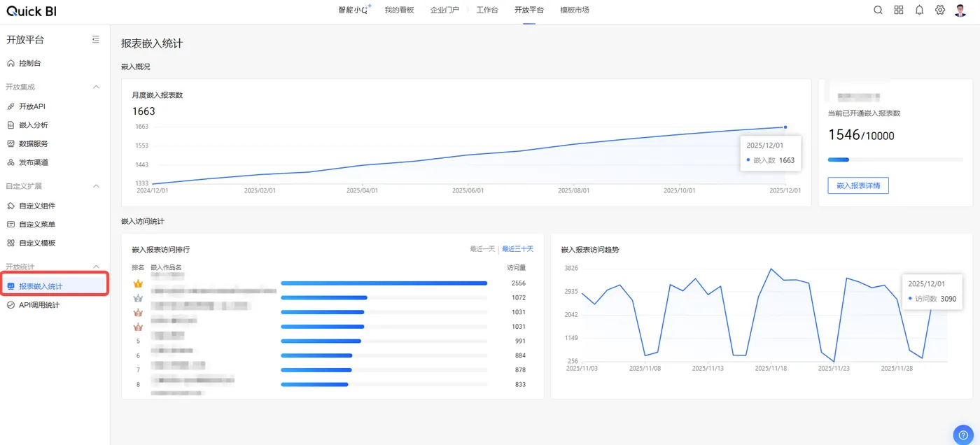Click the 嵌入报表详情 button
Image resolution: width=980 pixels, height=445 pixels.
[x=858, y=185]
